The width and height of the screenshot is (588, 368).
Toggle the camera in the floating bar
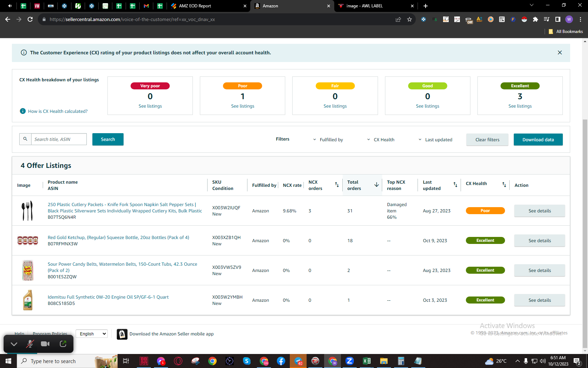[x=45, y=344]
